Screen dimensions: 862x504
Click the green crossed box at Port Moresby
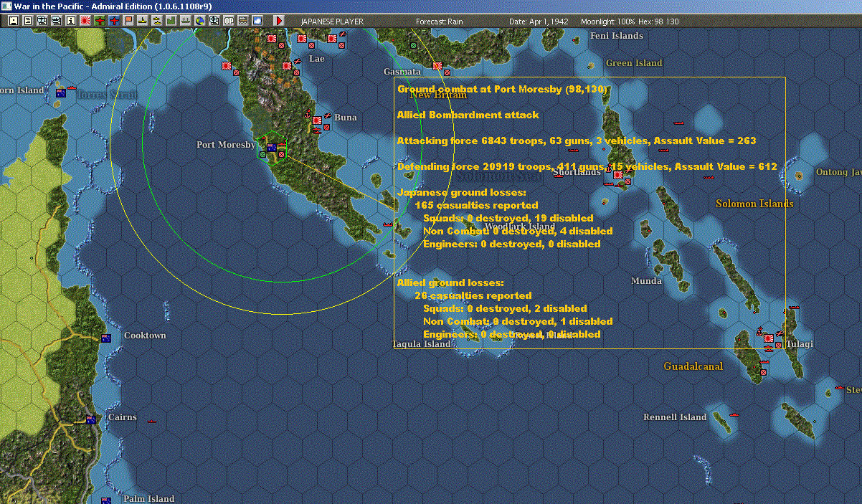262,154
